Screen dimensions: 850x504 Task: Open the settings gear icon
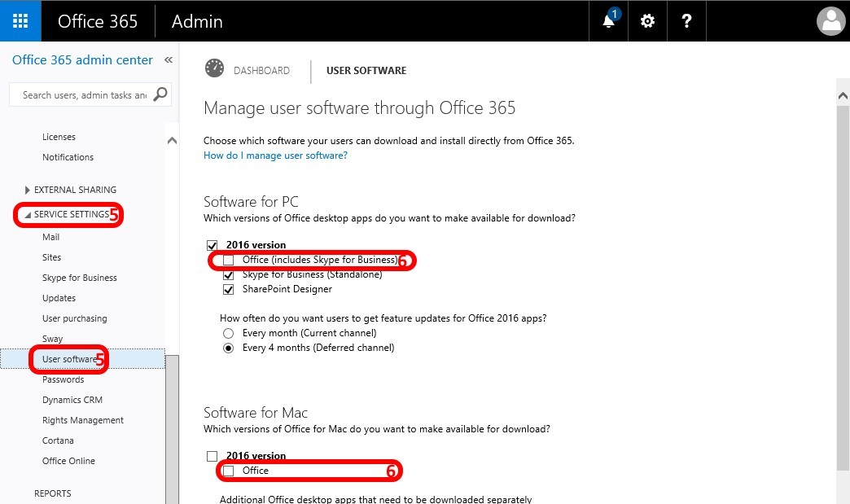point(647,21)
